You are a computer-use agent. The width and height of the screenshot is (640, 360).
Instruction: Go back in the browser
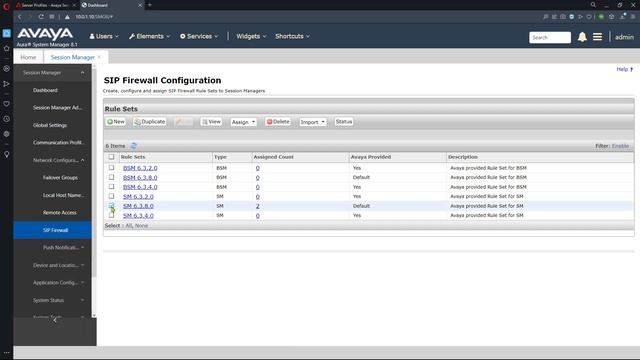click(20, 17)
